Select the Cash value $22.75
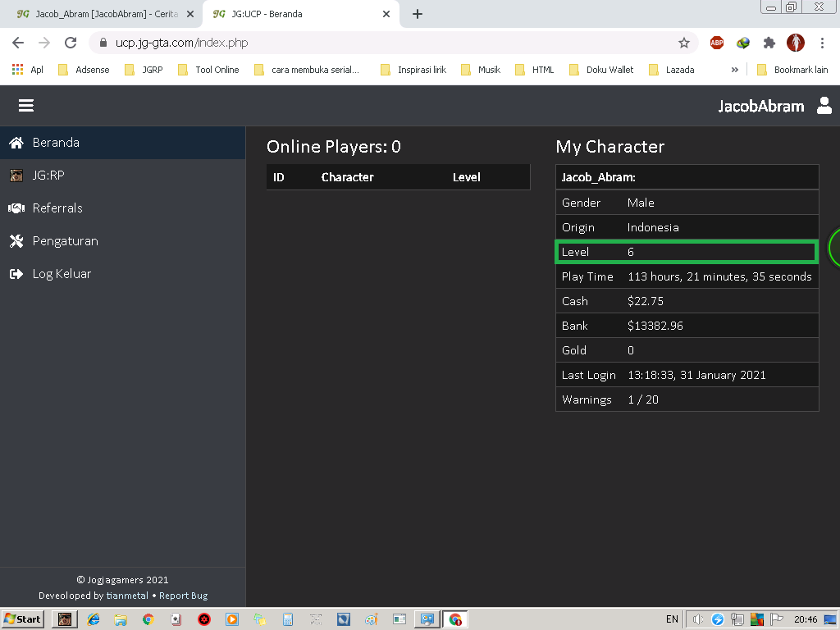The height and width of the screenshot is (630, 840). (645, 301)
